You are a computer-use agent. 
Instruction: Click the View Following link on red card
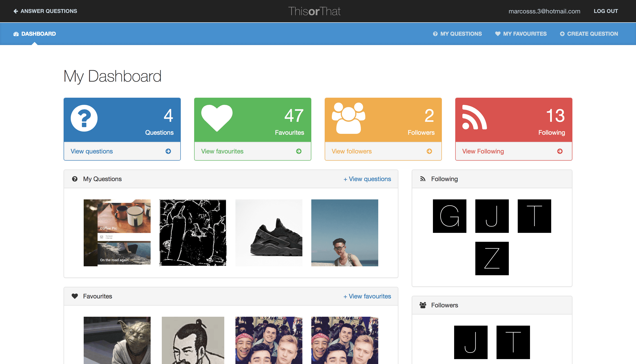(483, 151)
